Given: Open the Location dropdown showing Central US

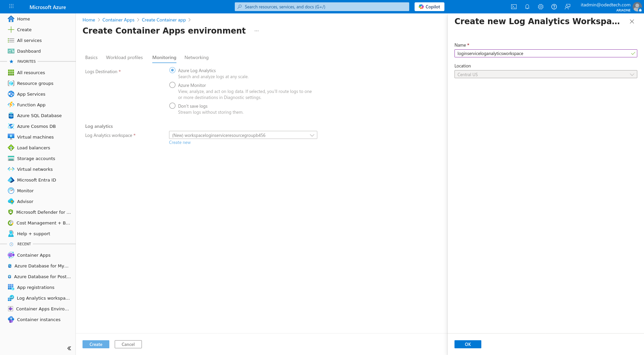Looking at the screenshot, I should [x=546, y=74].
